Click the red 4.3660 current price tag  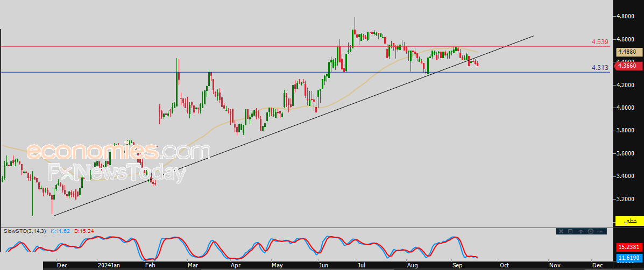(629, 66)
